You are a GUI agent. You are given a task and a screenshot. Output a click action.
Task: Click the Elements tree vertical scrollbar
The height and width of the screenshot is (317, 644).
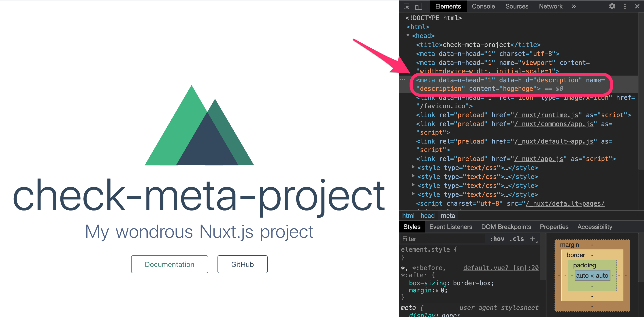[641, 91]
